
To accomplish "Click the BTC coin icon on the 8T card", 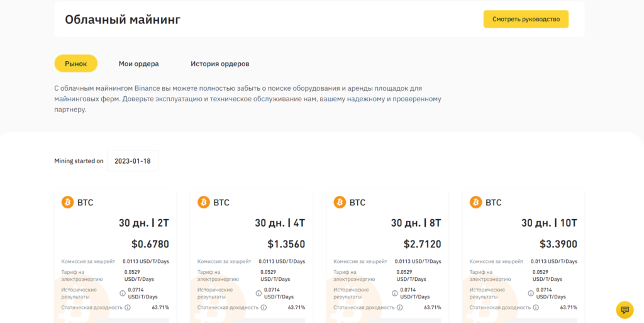I will [x=340, y=202].
